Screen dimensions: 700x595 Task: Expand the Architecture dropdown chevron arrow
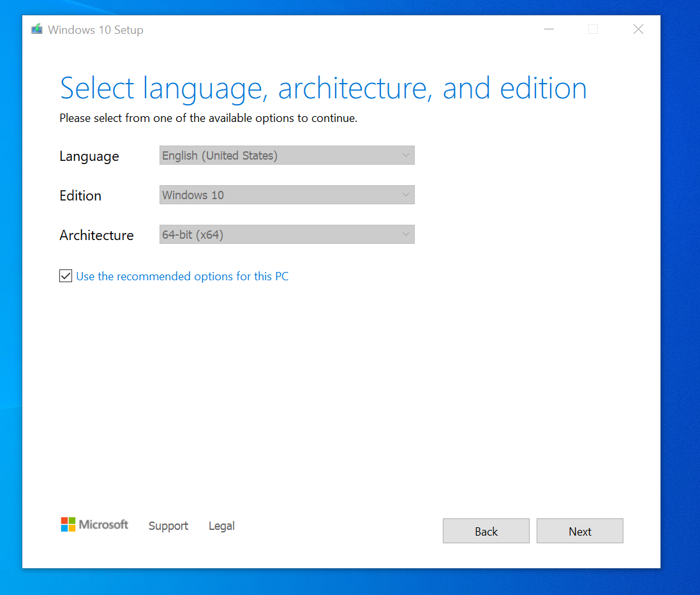coord(406,235)
